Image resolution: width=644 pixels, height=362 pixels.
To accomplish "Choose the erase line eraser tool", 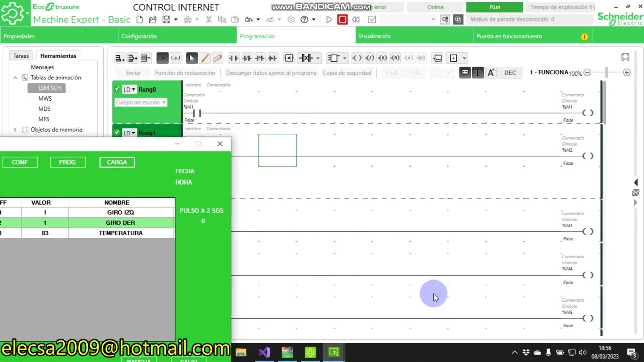I will [217, 58].
